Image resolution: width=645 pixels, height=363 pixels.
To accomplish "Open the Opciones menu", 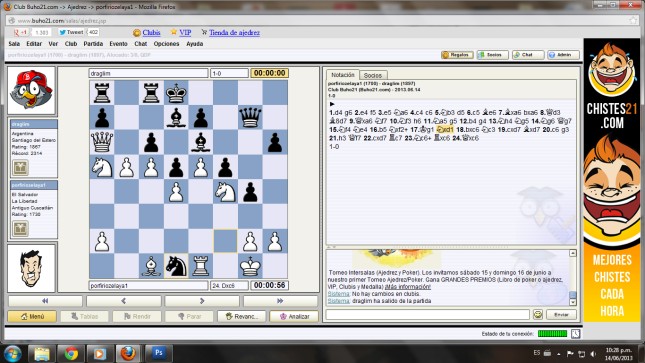I will point(166,44).
